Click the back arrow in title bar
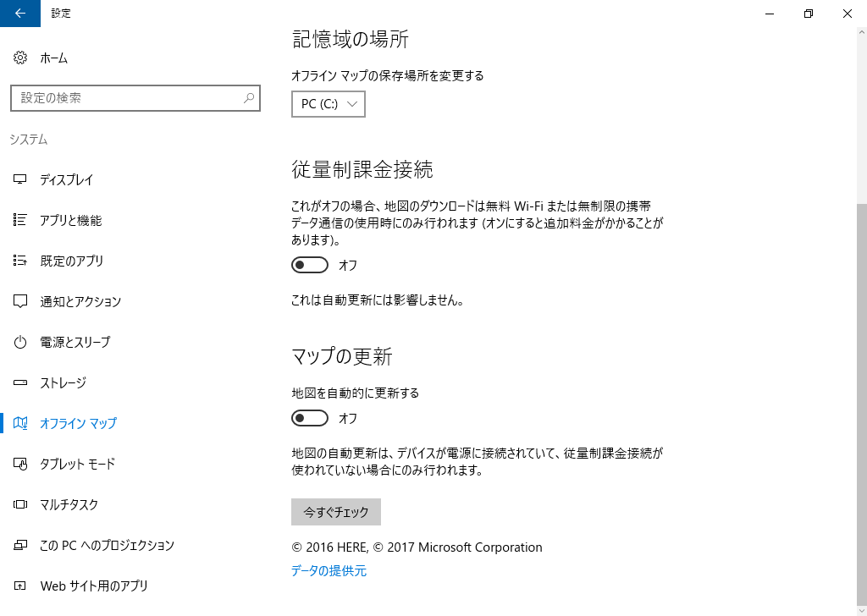Viewport: 867px width, 616px height. pos(20,14)
